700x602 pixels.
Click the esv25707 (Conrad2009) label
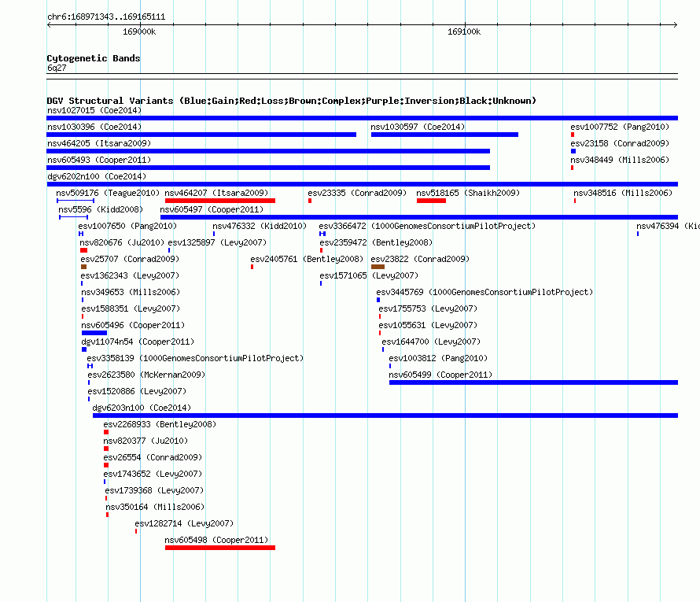(130, 259)
